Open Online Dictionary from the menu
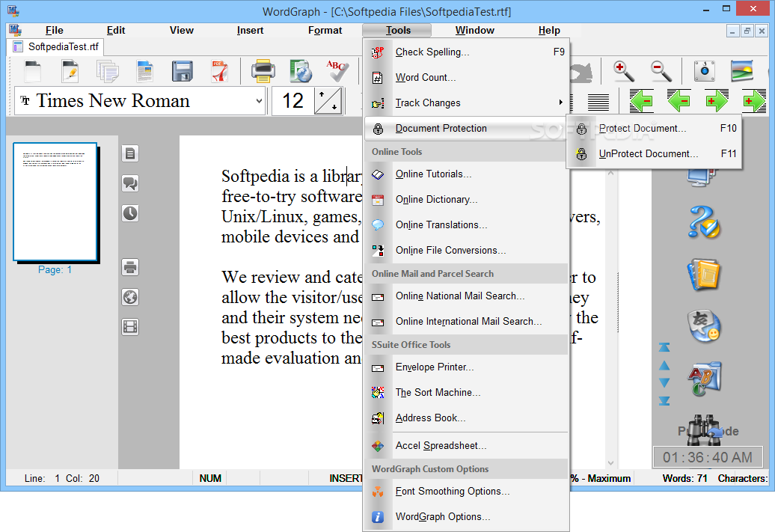This screenshot has width=775, height=532. pos(466,199)
